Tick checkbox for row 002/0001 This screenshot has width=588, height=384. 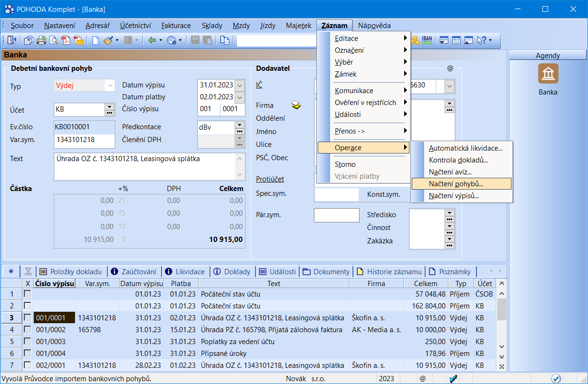click(x=28, y=365)
